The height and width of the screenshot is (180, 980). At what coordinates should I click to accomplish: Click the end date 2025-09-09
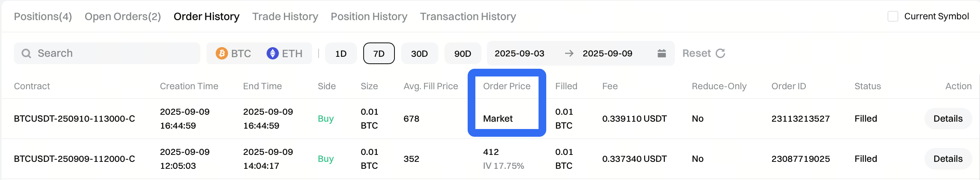607,53
